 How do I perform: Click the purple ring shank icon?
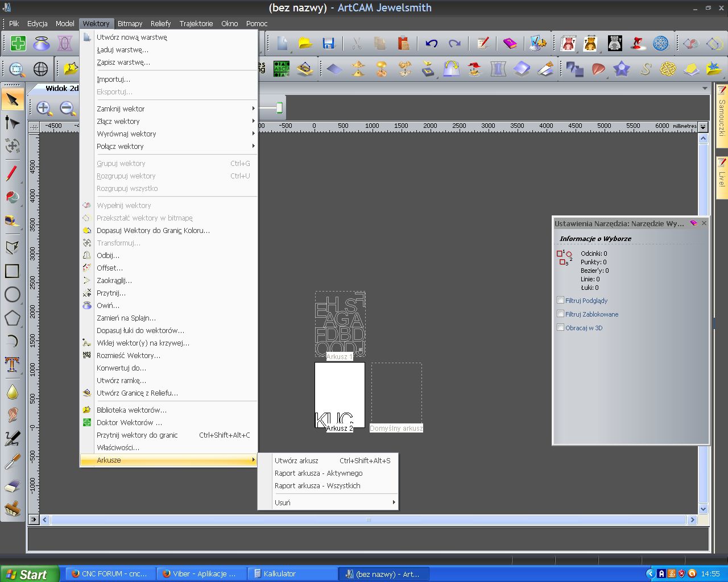click(65, 43)
